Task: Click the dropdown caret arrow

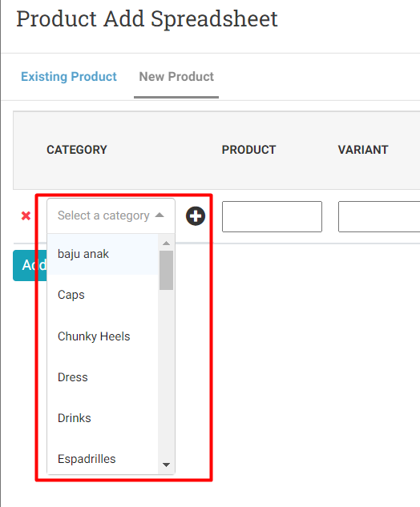Action: pos(160,215)
